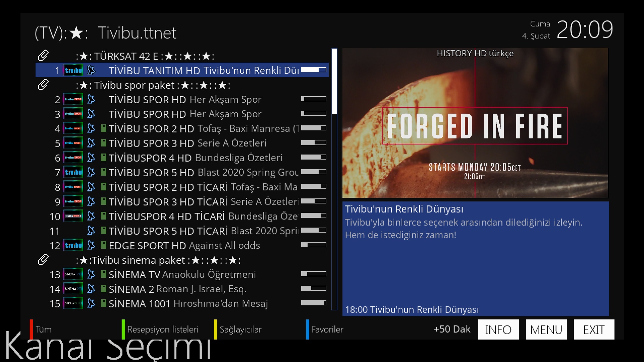Click the green encryption icon on TİVİBU SPOR 2 HD Tofaş row 4
Viewport: 644px width, 362px height.
point(104,128)
